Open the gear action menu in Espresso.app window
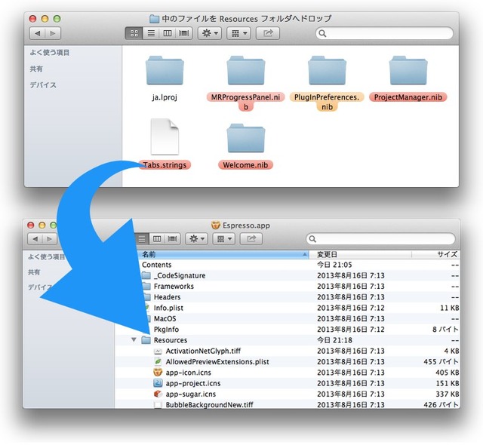This screenshot has height=448, width=483. [x=196, y=239]
